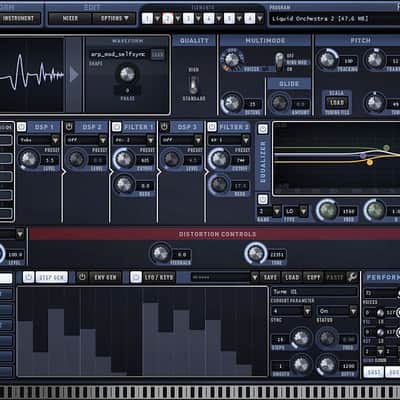The height and width of the screenshot is (400, 400).
Task: Open the modulation settings wrench icon
Action: click(352, 277)
